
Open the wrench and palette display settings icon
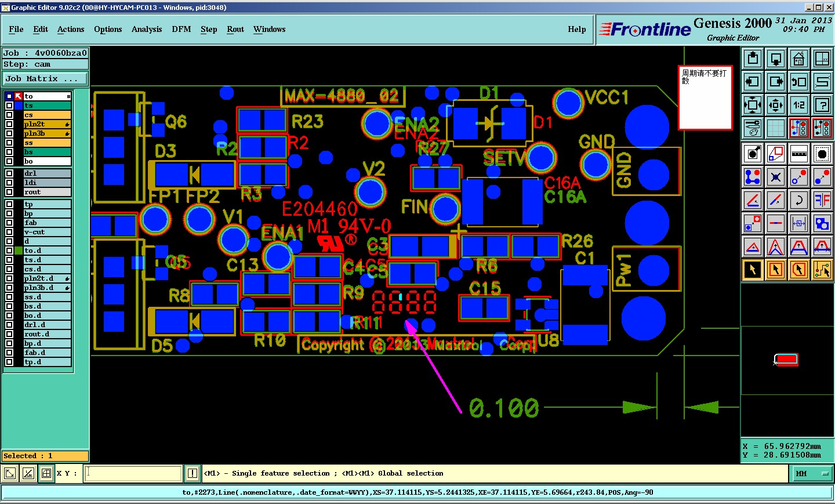click(753, 128)
